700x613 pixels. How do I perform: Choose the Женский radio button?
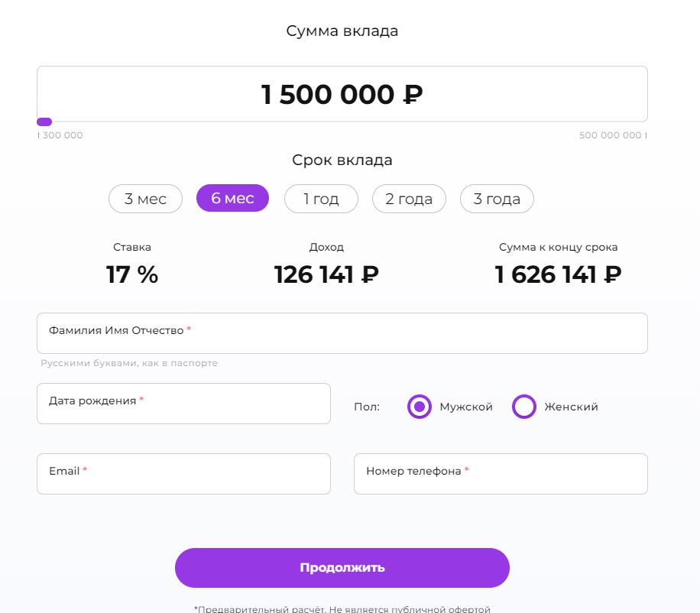tap(524, 407)
